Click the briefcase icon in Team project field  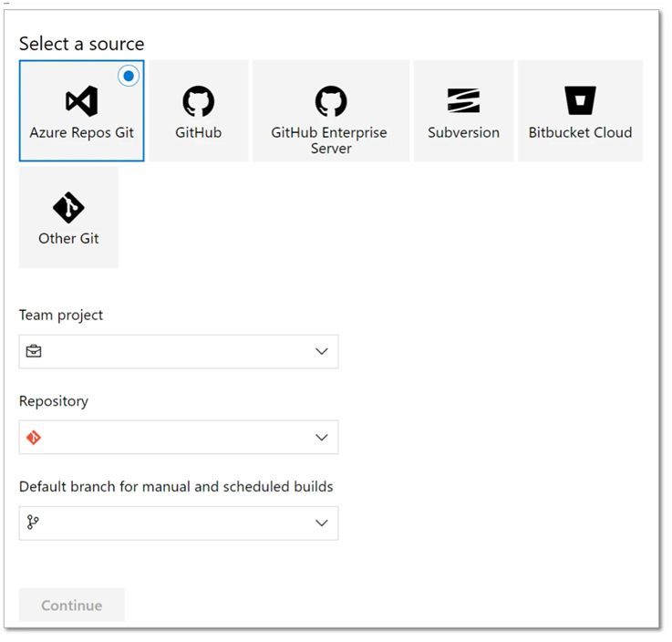(34, 352)
